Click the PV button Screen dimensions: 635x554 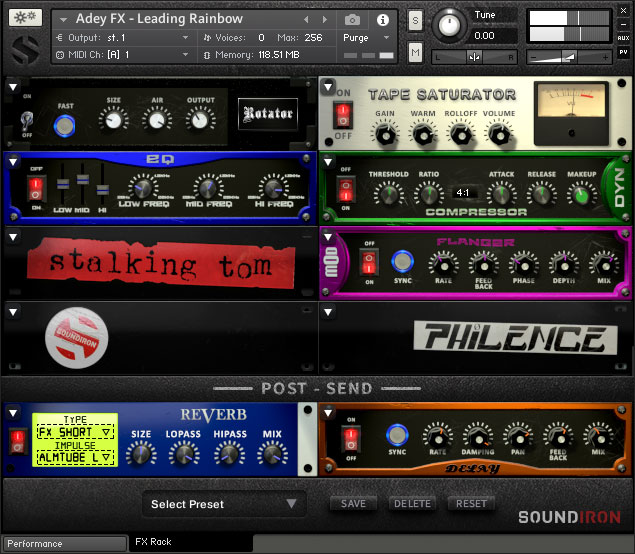[x=623, y=52]
